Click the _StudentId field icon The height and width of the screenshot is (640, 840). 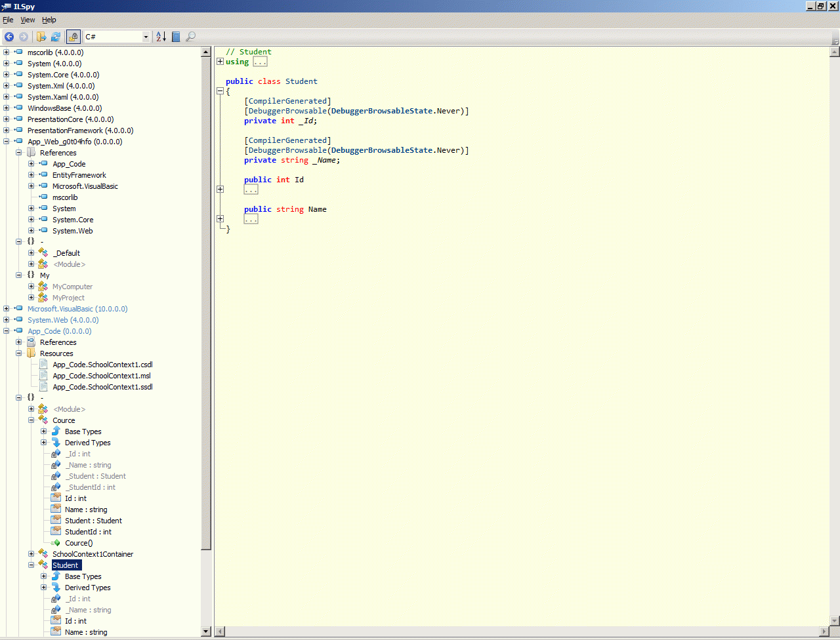point(56,487)
